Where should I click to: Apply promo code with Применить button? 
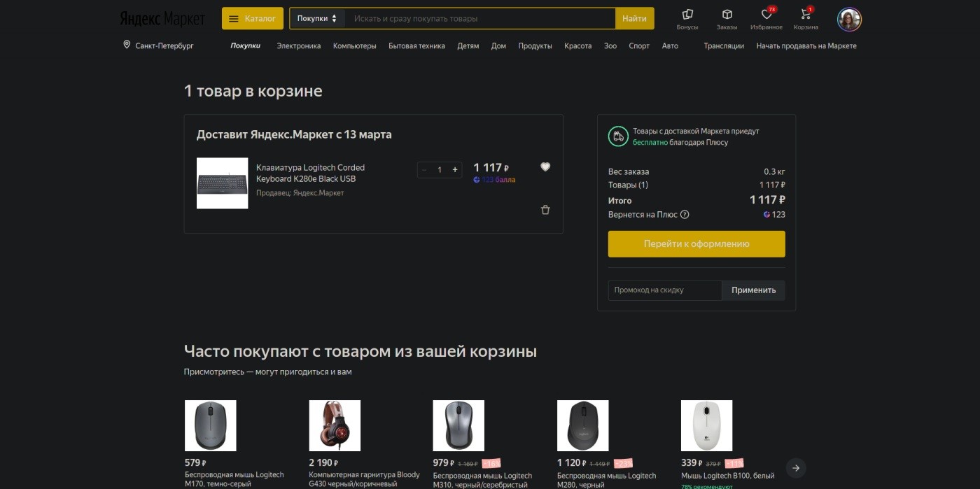click(x=753, y=290)
